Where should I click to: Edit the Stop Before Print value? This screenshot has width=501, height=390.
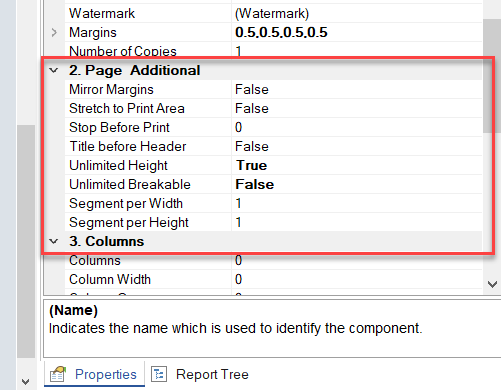(x=357, y=127)
